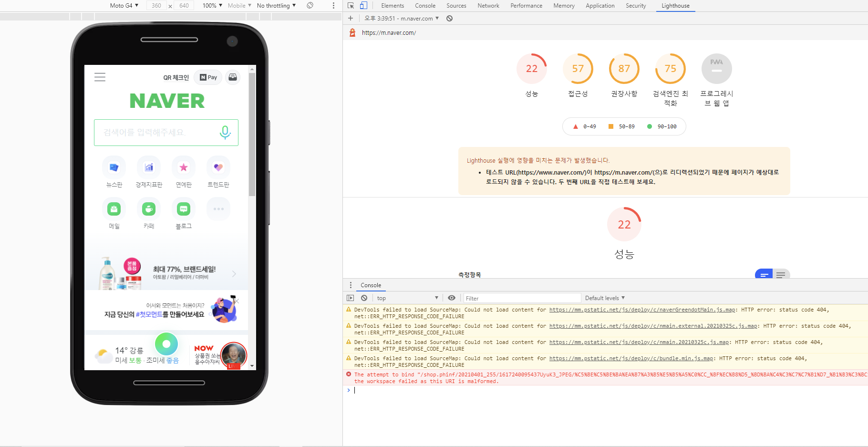Open the https://m.naver.com/ report link
The image size is (868, 447).
[389, 32]
